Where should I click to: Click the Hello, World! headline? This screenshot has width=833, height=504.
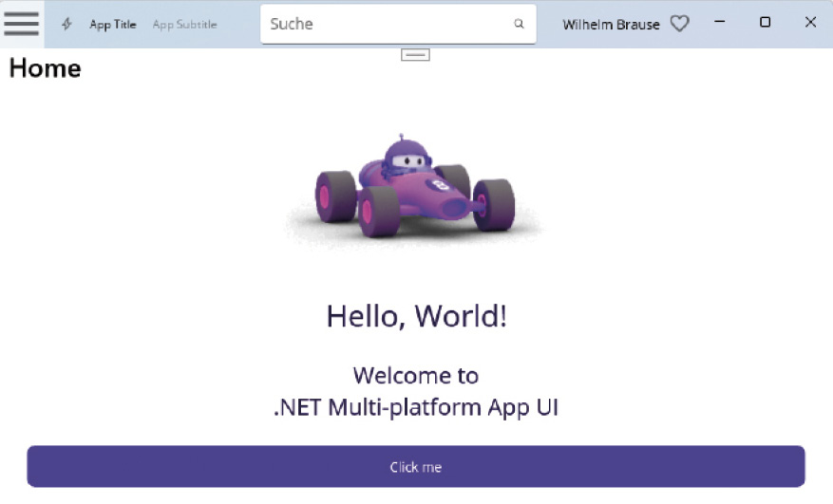[416, 316]
